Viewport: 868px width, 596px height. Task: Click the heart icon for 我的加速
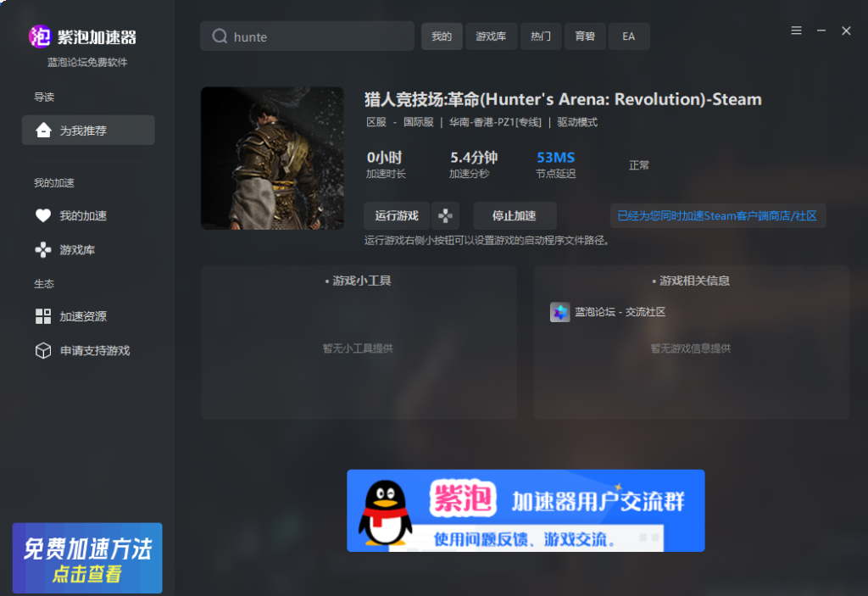[43, 215]
